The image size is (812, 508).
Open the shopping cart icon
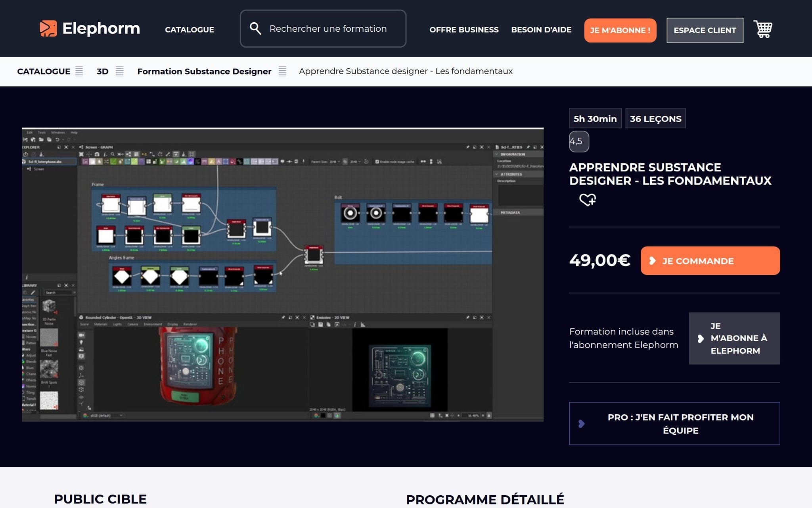[763, 29]
